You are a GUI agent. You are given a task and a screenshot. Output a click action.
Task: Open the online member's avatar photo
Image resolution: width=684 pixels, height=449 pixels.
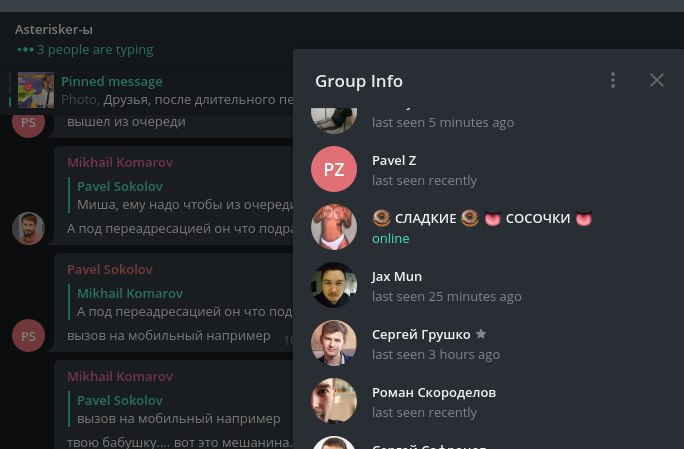[x=334, y=227]
